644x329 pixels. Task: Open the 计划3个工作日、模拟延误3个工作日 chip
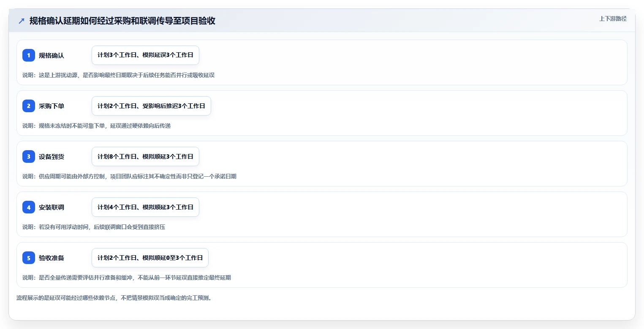[x=145, y=55]
